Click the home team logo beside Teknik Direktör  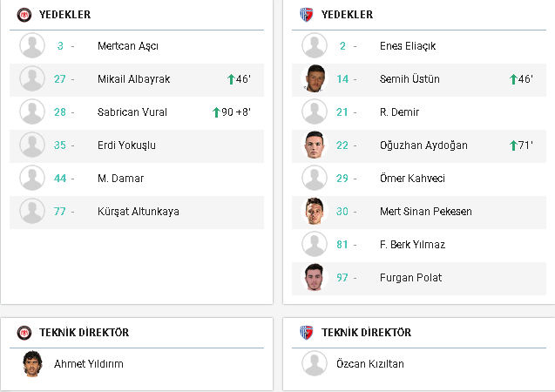pyautogui.click(x=24, y=333)
